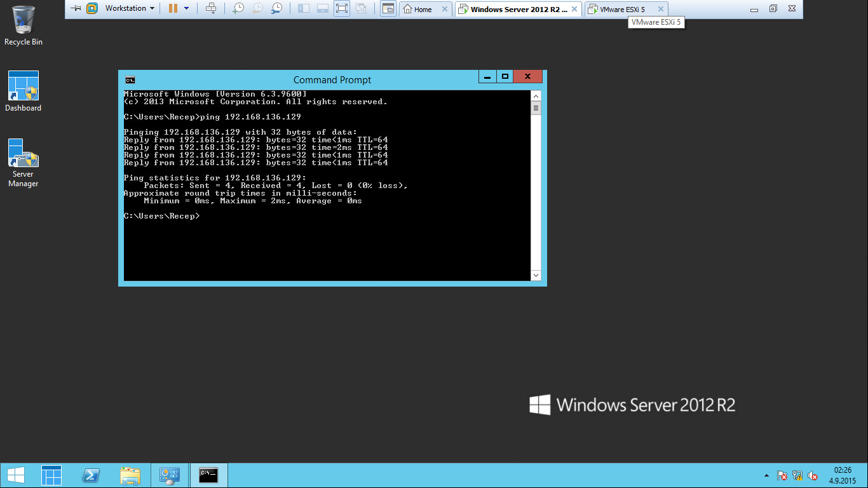Close the Command Prompt window
The image size is (868, 488).
[528, 77]
